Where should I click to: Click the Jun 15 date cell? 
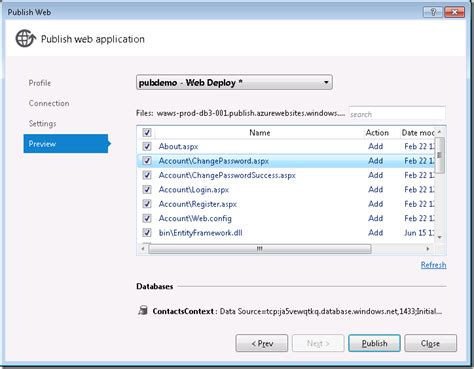coord(419,232)
